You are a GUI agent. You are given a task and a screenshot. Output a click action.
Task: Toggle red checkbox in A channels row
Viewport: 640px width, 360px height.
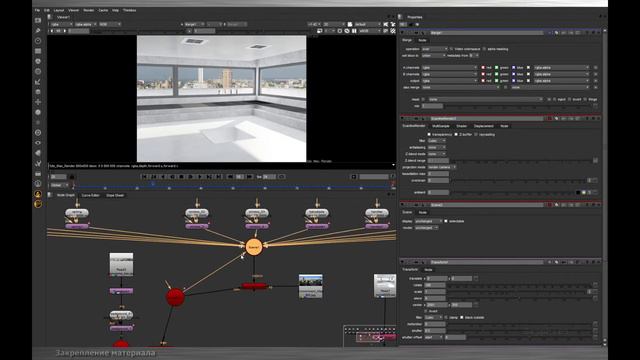(483, 68)
